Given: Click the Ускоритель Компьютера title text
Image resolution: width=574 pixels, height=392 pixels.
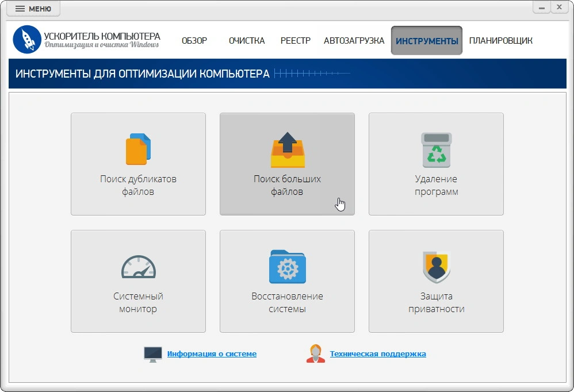Looking at the screenshot, I should click(102, 36).
